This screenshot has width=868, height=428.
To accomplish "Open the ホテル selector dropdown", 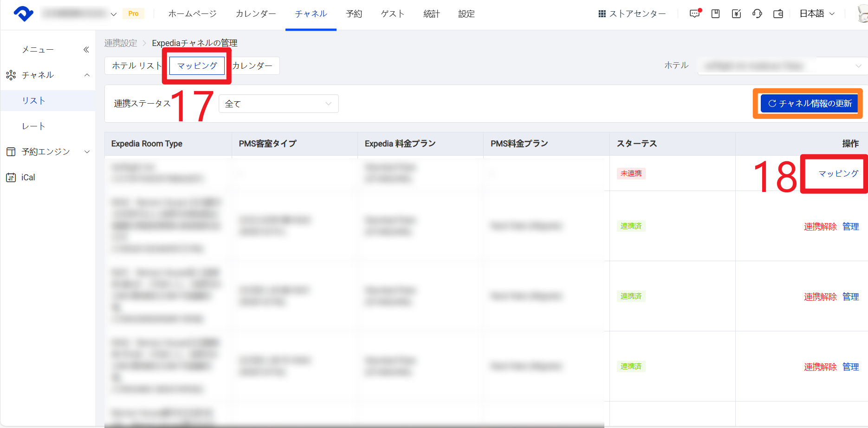I will pyautogui.click(x=780, y=66).
